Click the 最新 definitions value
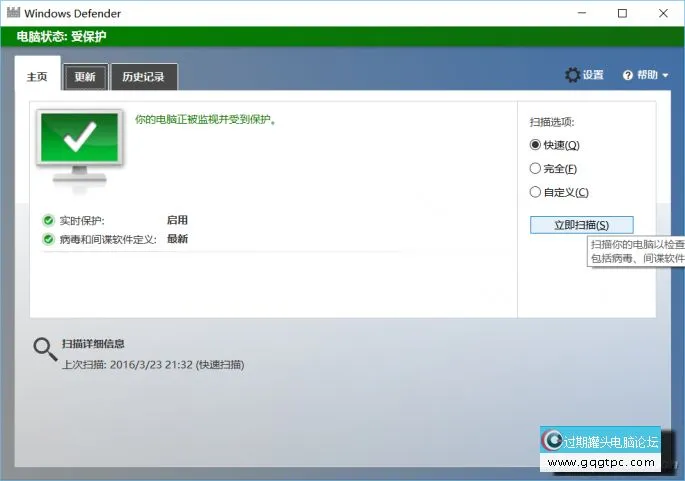This screenshot has height=481, width=685. coord(177,239)
